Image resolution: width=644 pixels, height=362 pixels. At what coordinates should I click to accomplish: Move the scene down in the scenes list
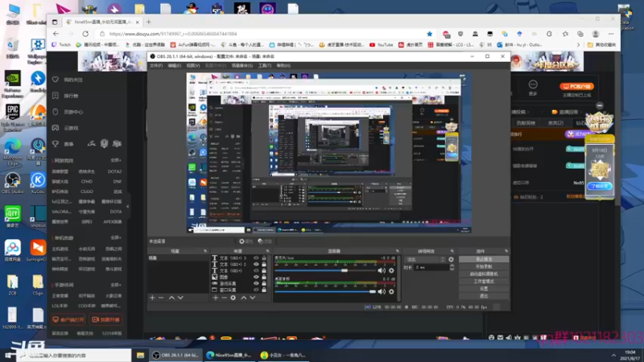180,298
